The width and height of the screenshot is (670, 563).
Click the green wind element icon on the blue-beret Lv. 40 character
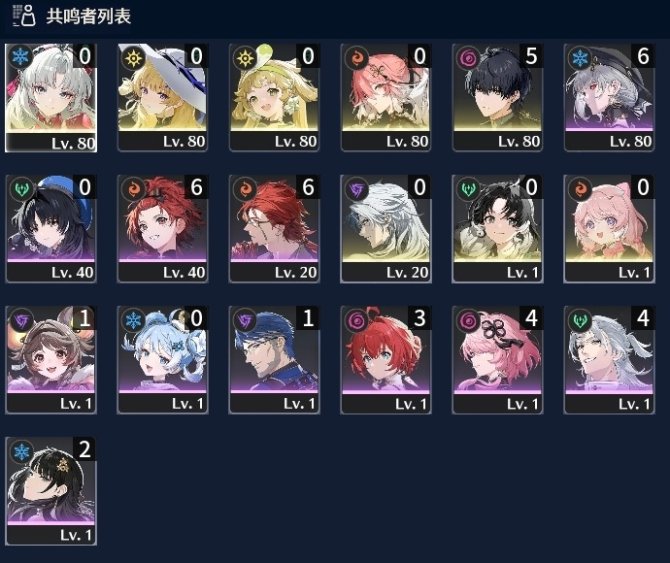coord(21,189)
